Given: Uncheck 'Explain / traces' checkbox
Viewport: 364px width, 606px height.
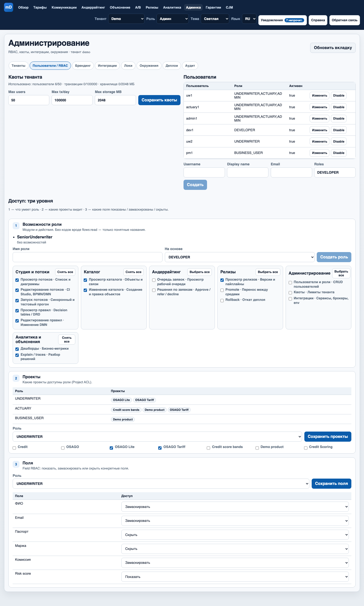Looking at the screenshot, I should [17, 355].
